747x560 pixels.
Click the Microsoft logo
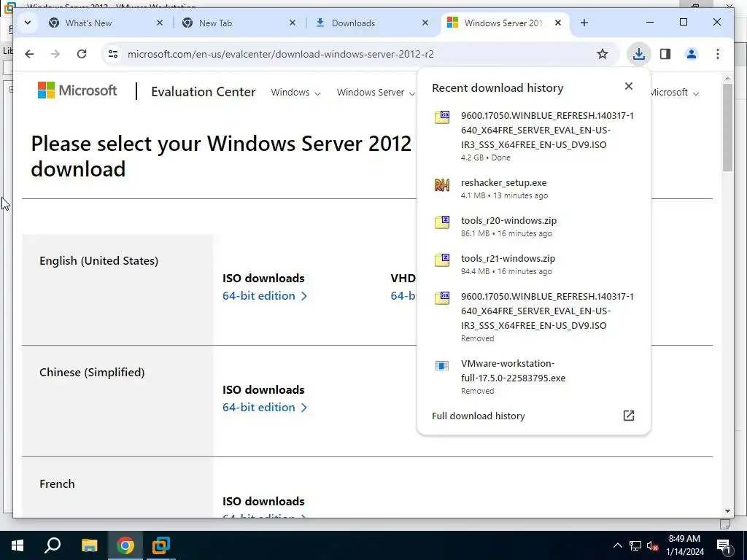(x=77, y=90)
